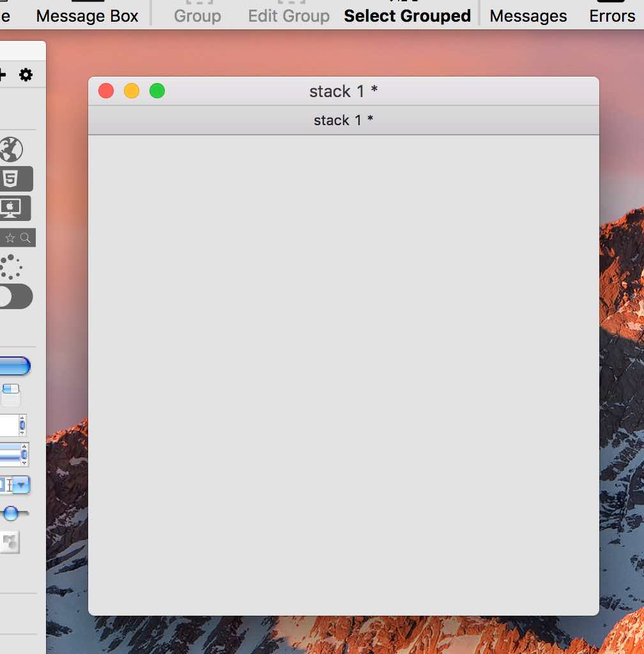Pick the scrolling list field control
The image size is (644, 654).
pyautogui.click(x=14, y=455)
